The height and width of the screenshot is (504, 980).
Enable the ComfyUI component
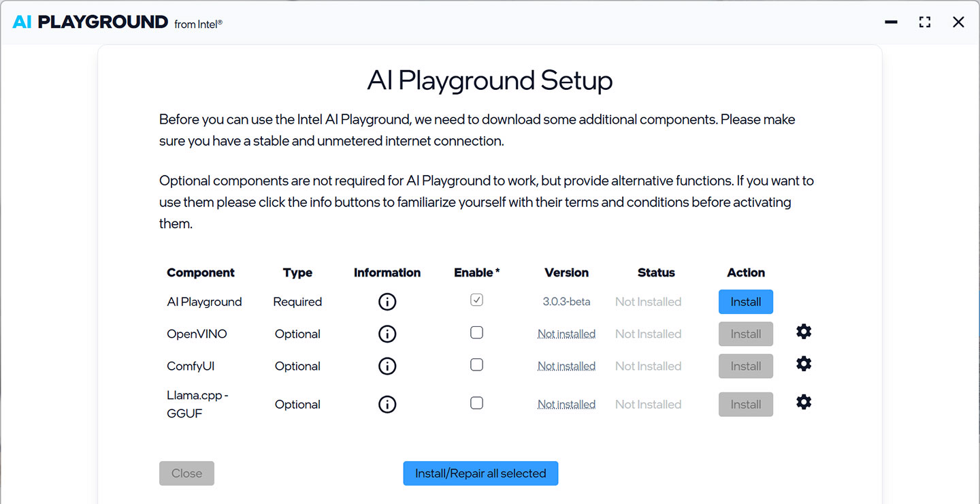point(476,364)
